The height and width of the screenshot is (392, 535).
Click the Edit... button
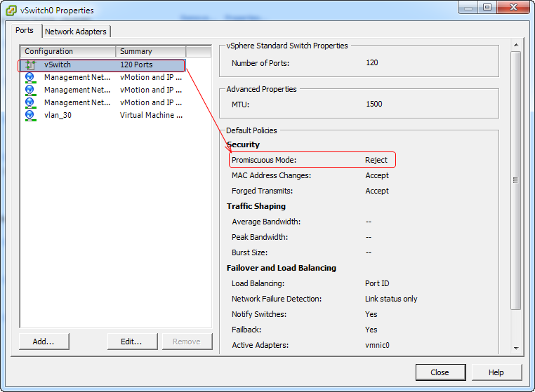[132, 342]
